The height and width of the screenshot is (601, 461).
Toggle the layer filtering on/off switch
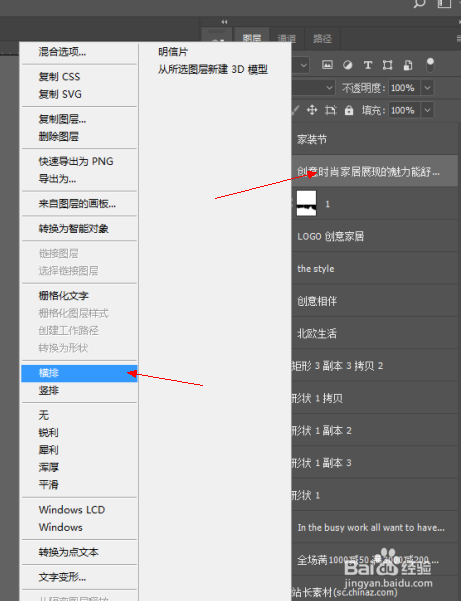coord(430,65)
